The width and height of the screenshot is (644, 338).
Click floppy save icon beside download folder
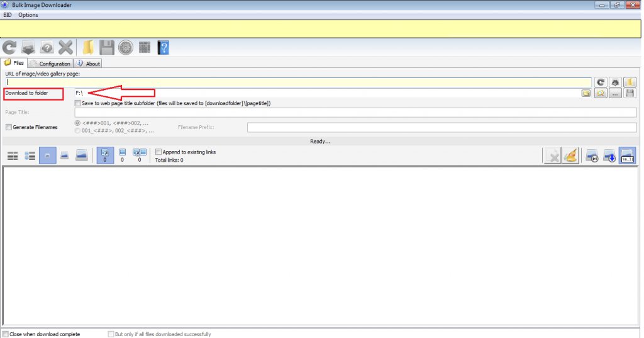(630, 93)
